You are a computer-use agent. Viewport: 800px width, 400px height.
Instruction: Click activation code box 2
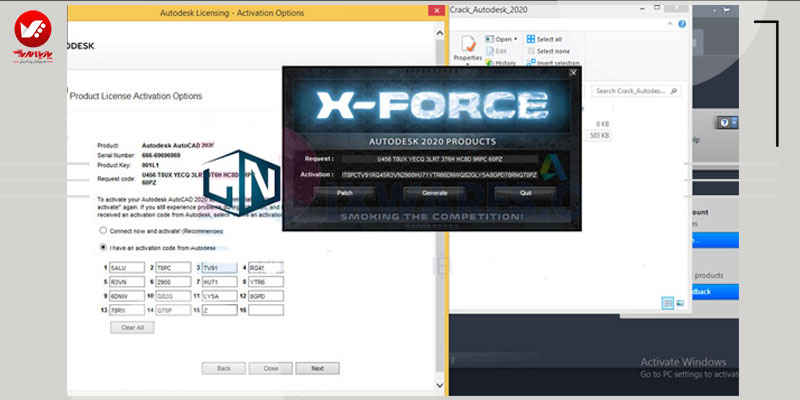point(173,267)
